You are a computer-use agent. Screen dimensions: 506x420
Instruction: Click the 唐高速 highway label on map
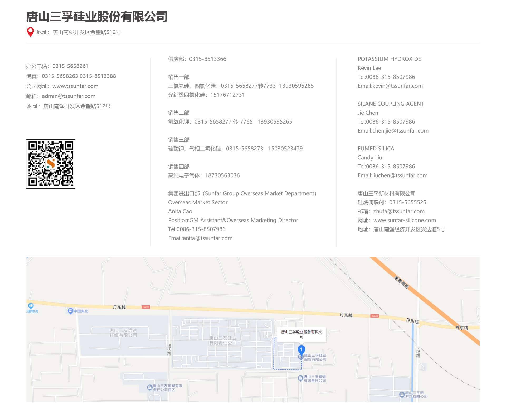401,282
